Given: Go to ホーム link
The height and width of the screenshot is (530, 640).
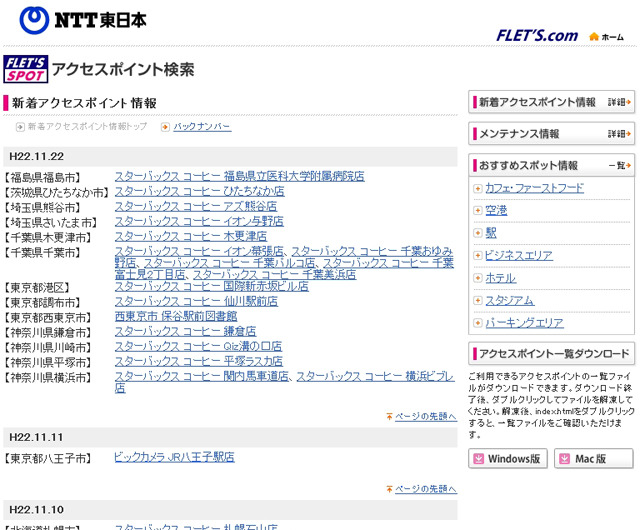Looking at the screenshot, I should coord(613,37).
